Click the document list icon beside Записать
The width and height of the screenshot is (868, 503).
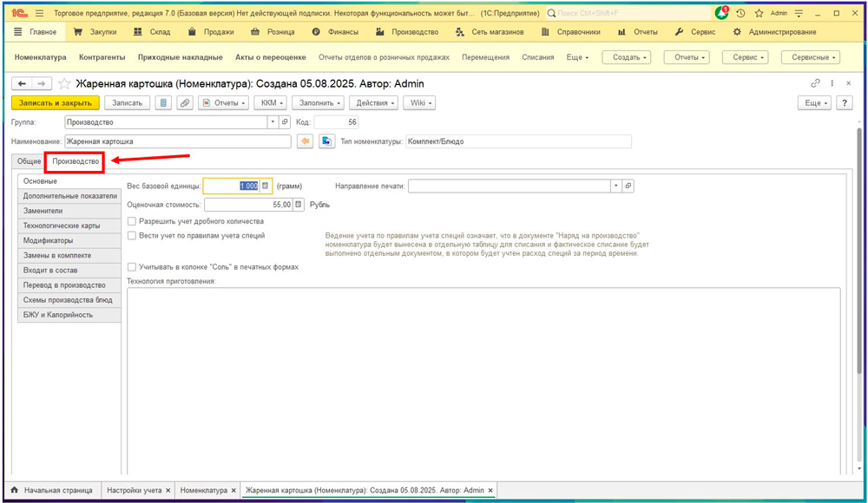(x=163, y=102)
